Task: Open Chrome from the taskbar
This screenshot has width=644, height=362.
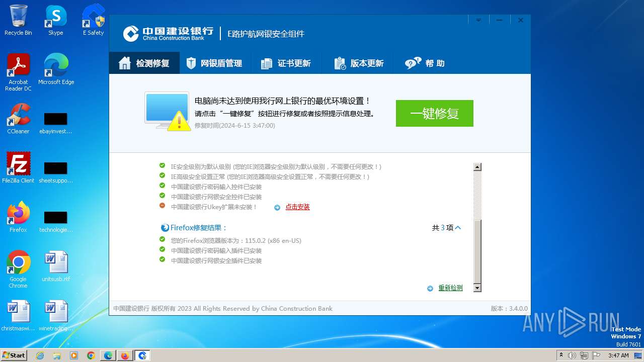Action: (91, 355)
